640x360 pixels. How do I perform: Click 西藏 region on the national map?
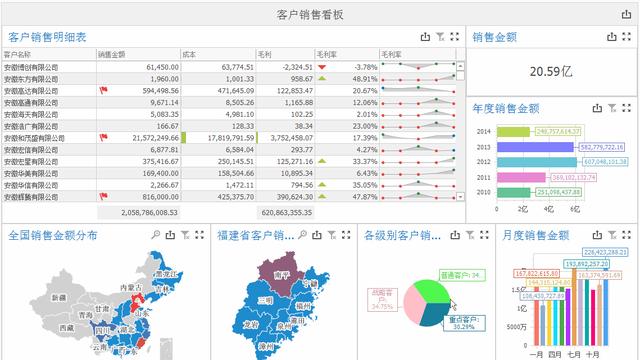tap(66, 328)
